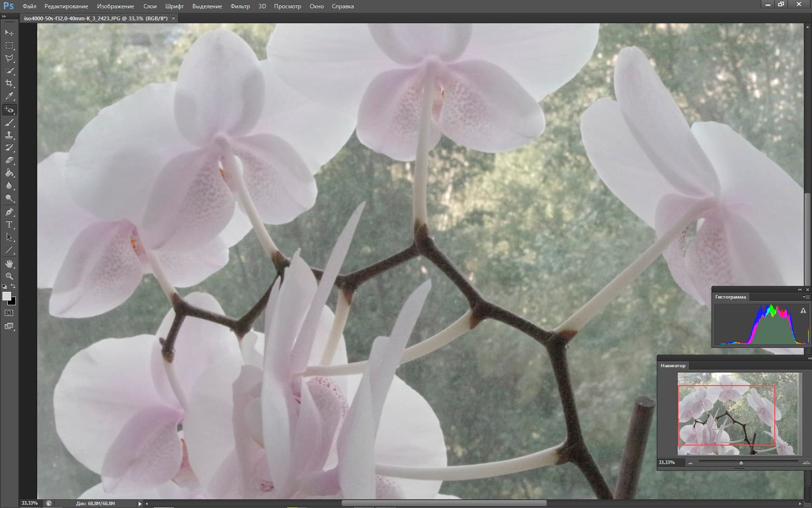Open the Выделение menu

tap(207, 6)
